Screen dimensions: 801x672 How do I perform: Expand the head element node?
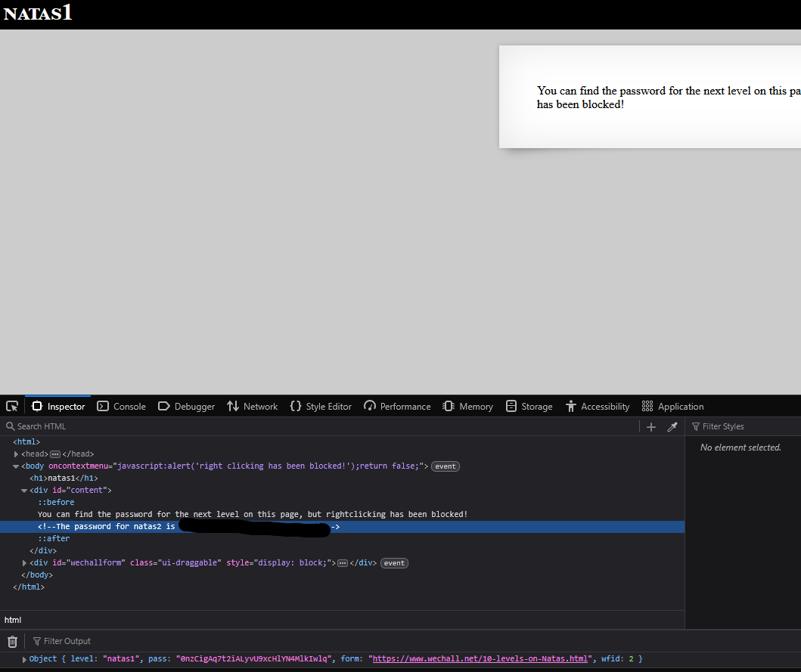[x=17, y=454]
